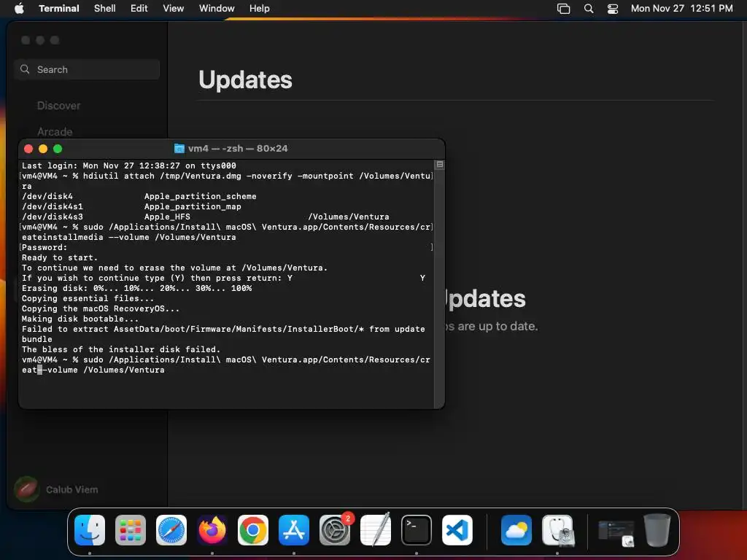The image size is (747, 560).
Task: Click the Terminal title folder icon
Action: coord(179,149)
